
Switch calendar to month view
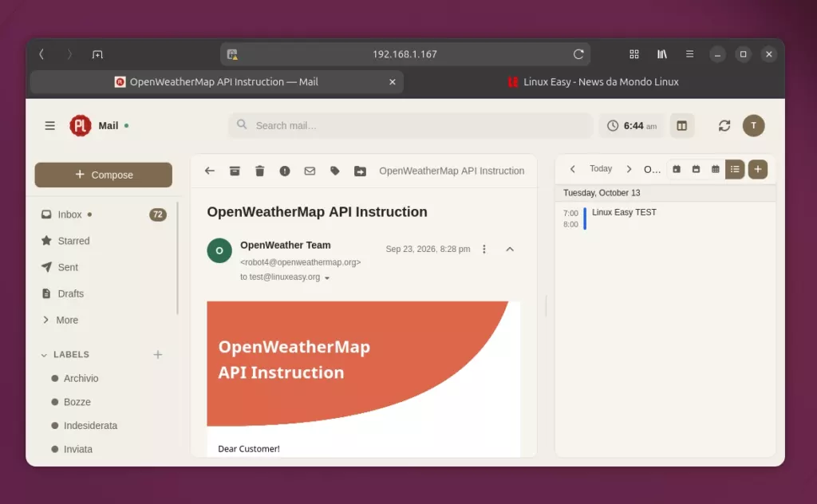click(716, 169)
